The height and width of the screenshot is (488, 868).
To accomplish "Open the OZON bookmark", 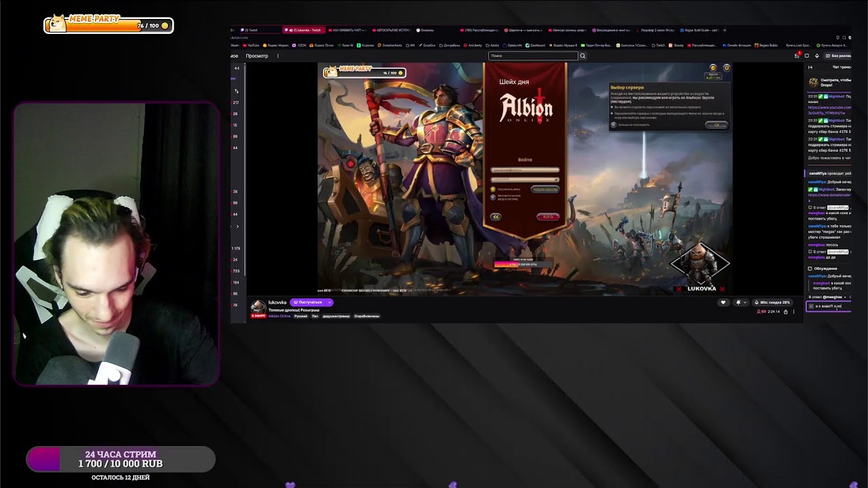I will 300,45.
